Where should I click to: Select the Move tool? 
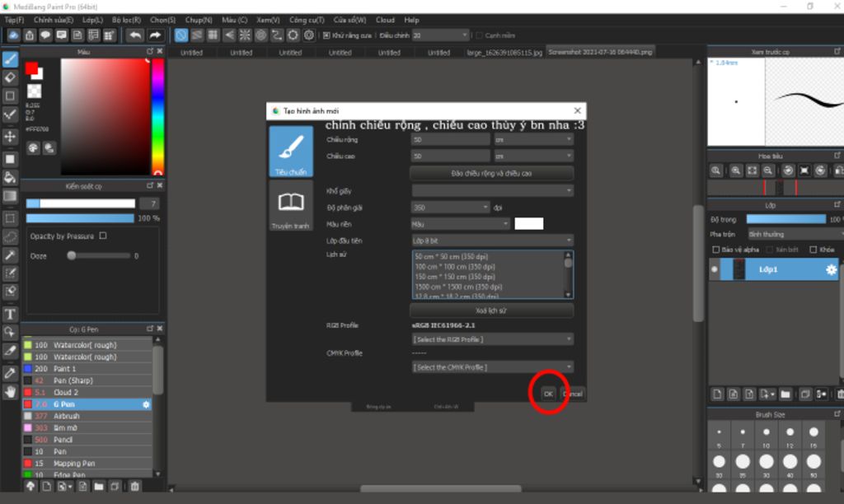[10, 137]
